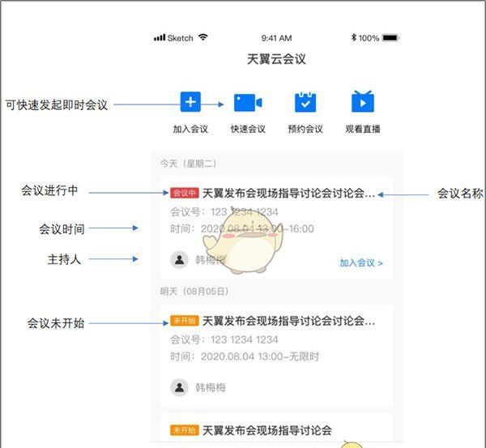Tap the cellular signal bars icon
The image size is (486, 448).
point(160,38)
